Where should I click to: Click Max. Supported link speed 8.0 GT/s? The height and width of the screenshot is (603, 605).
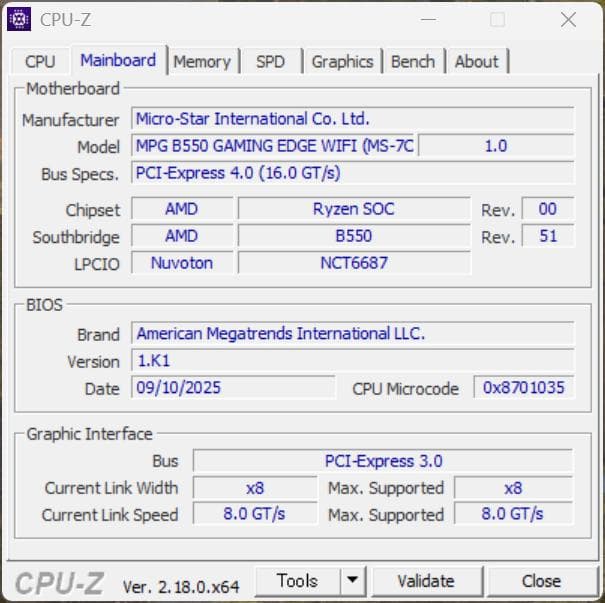[513, 513]
